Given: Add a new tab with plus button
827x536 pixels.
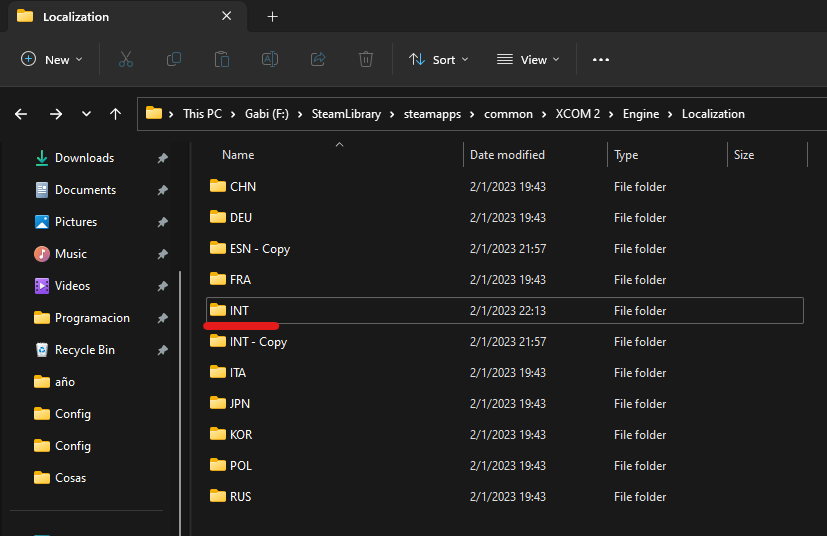Looking at the screenshot, I should (272, 17).
